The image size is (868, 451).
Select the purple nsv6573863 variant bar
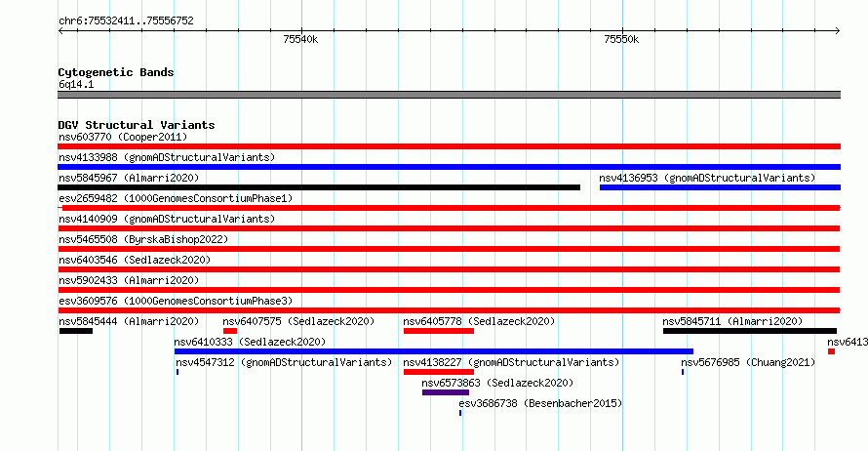pos(446,392)
